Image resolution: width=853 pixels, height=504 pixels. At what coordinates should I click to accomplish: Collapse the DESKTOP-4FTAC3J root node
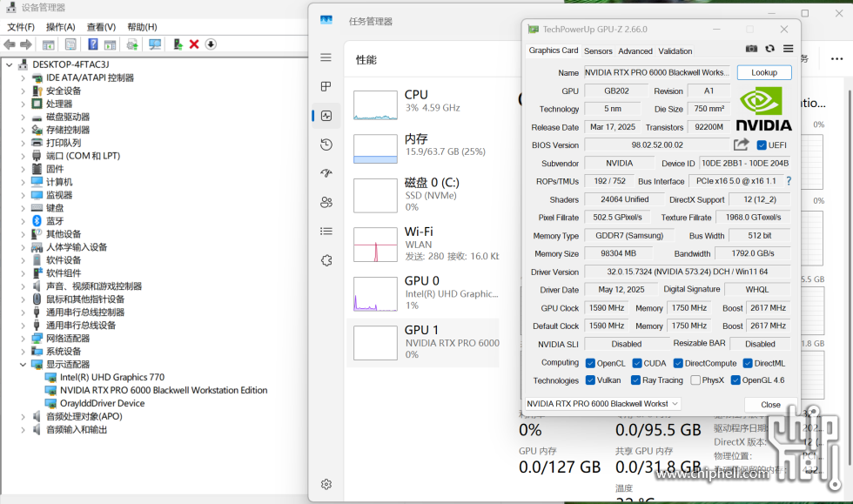10,64
